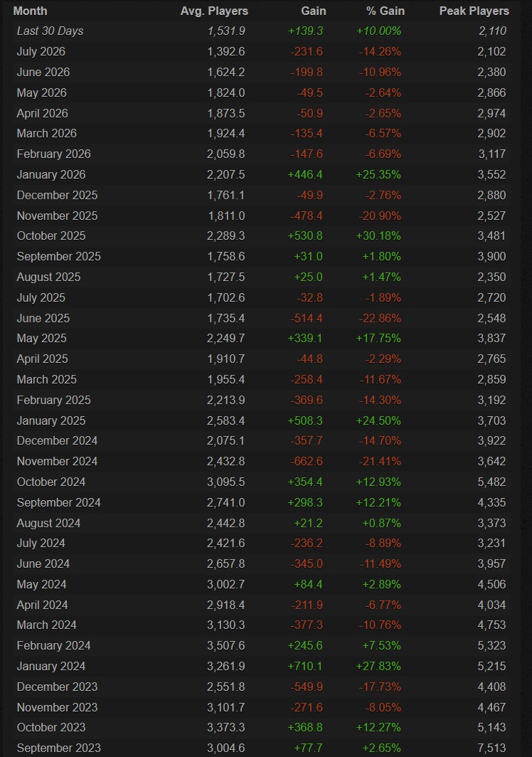This screenshot has height=757, width=532.
Task: Click the percent gain value +10.00%
Action: point(378,31)
